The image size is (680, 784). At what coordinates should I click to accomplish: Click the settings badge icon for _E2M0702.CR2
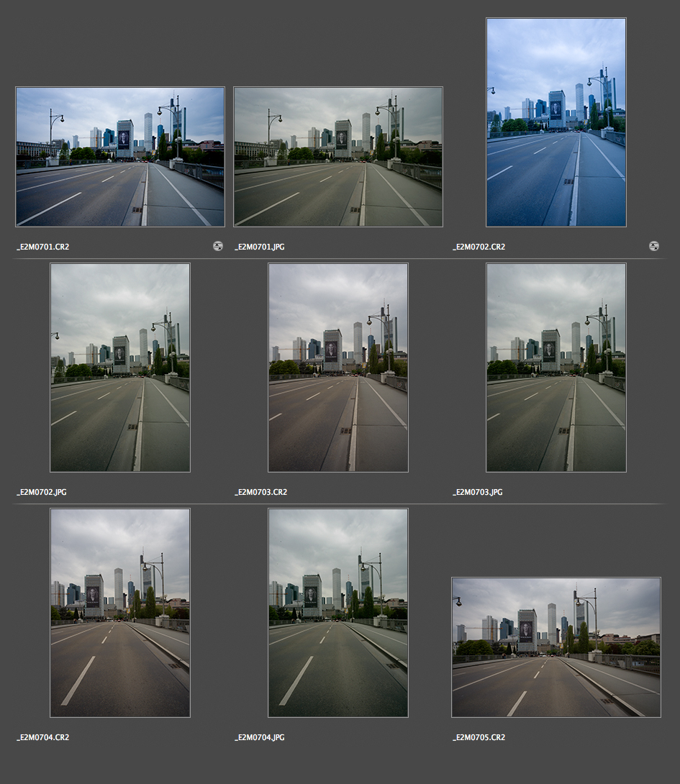[x=653, y=246]
